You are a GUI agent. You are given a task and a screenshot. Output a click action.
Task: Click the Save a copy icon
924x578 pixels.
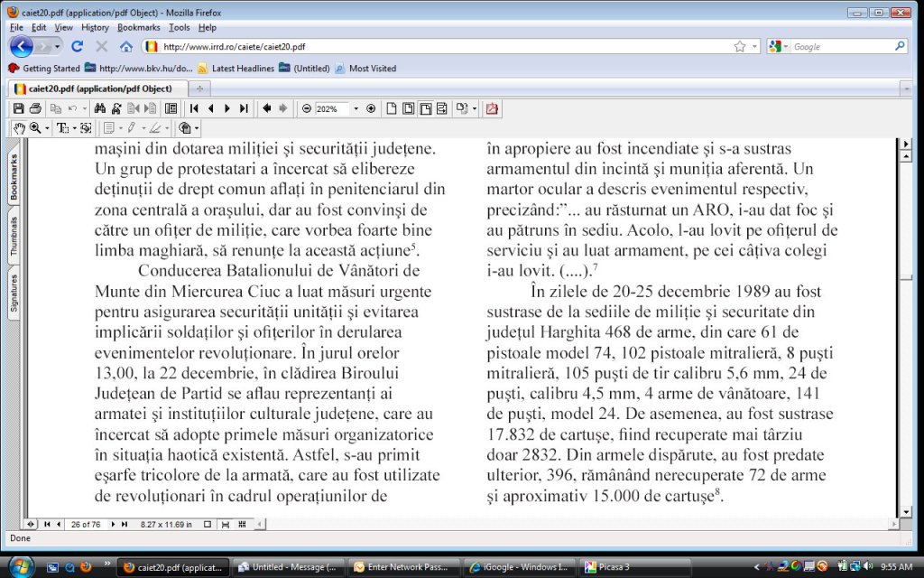pos(19,108)
